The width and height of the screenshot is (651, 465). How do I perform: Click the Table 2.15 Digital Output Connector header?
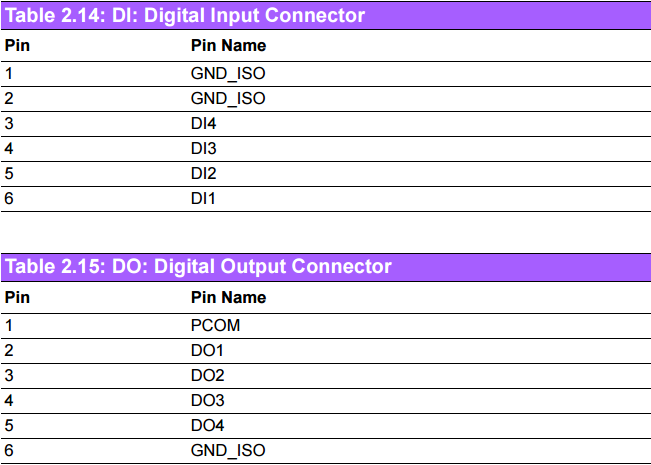(198, 267)
